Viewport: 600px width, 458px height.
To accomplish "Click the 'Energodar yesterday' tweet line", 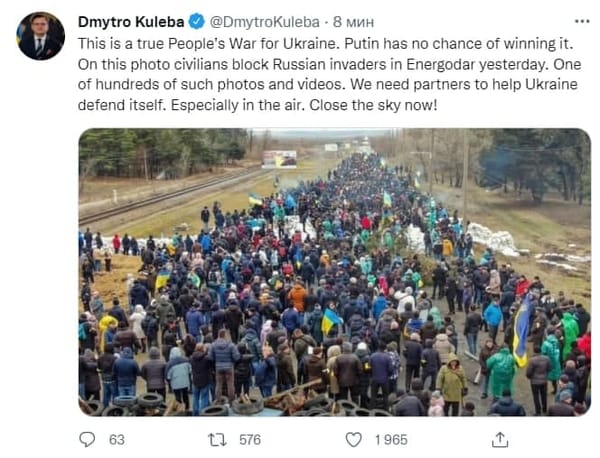I will coord(329,64).
